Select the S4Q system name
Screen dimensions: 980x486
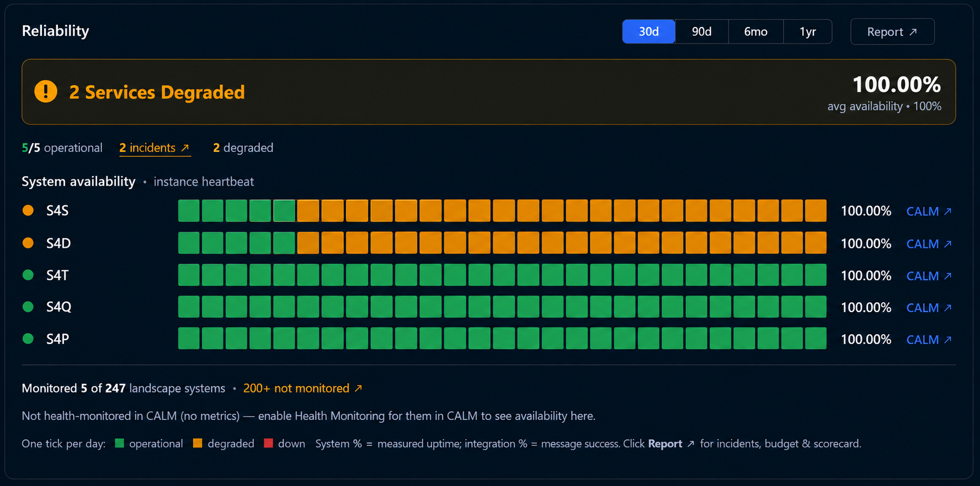(59, 307)
